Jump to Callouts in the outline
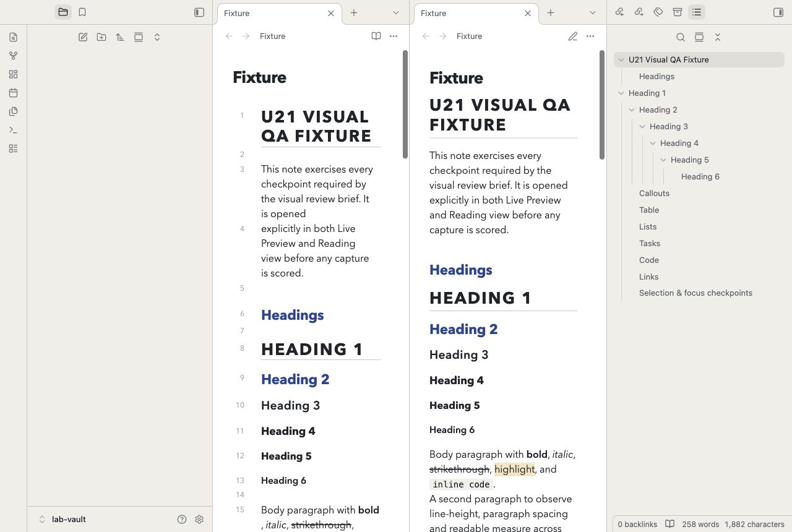Screen dimensions: 792x532 pos(654,194)
